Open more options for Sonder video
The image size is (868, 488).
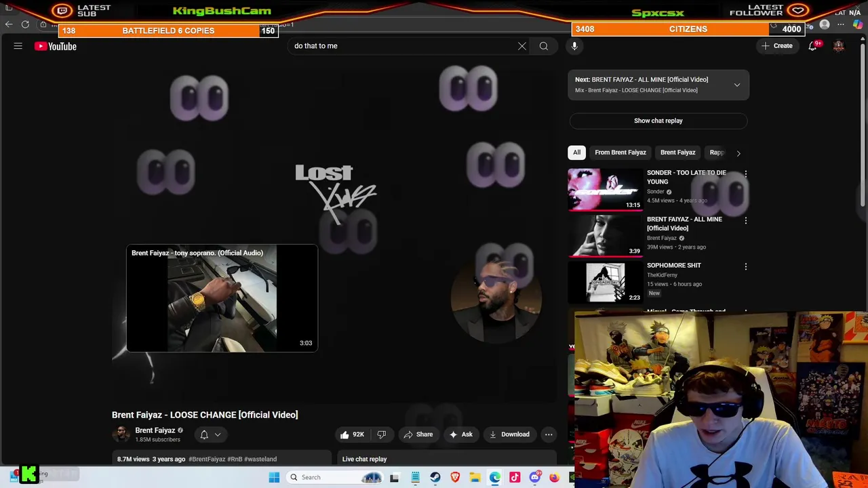click(746, 174)
